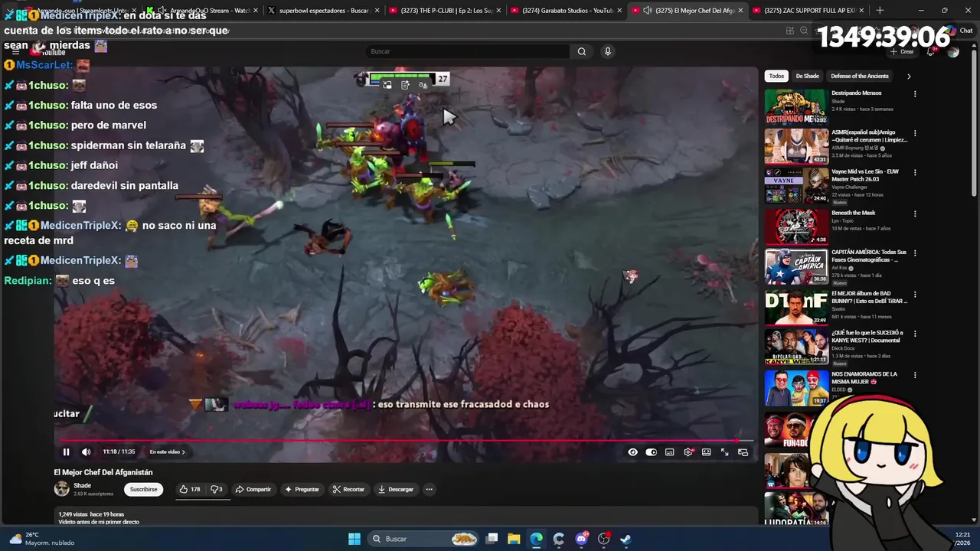Open options for Vayne Mid vs Lee Sin

point(915,173)
